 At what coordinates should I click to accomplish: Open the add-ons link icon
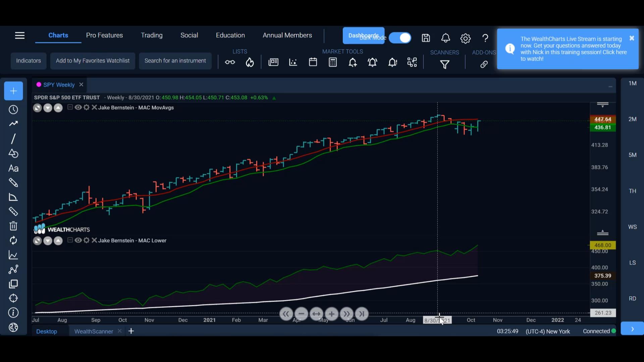click(484, 64)
